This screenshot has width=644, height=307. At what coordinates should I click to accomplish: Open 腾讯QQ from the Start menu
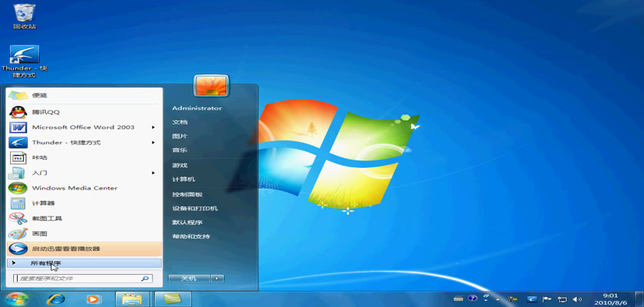[x=45, y=111]
